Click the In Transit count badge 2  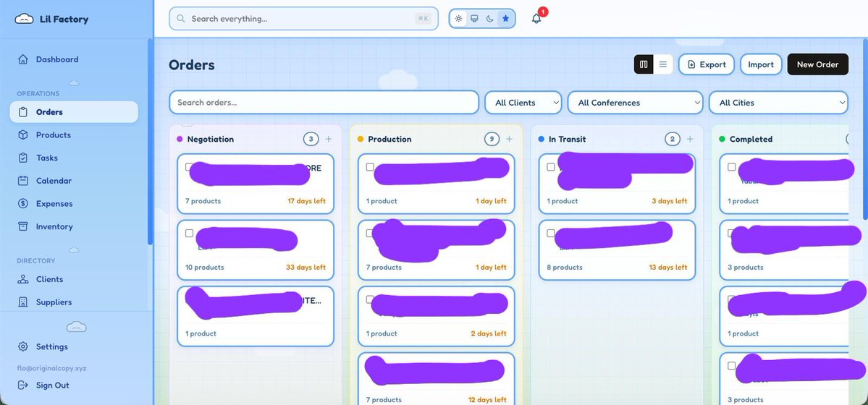click(x=672, y=139)
